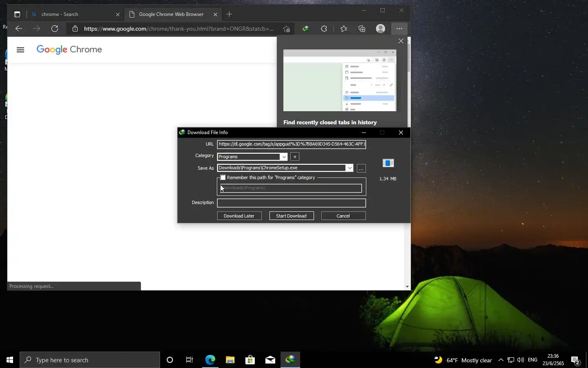
Task: Open Edge tab actions menu icon
Action: pos(17,14)
